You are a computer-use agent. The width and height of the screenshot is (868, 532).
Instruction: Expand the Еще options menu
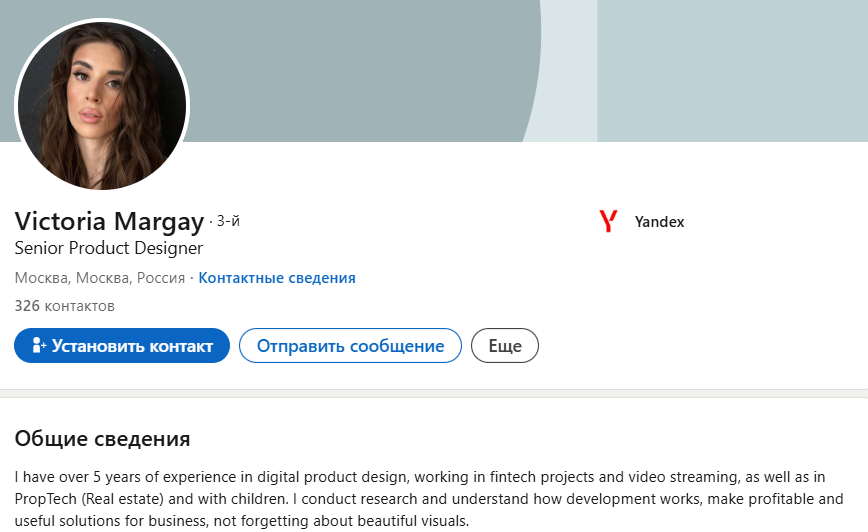[505, 346]
